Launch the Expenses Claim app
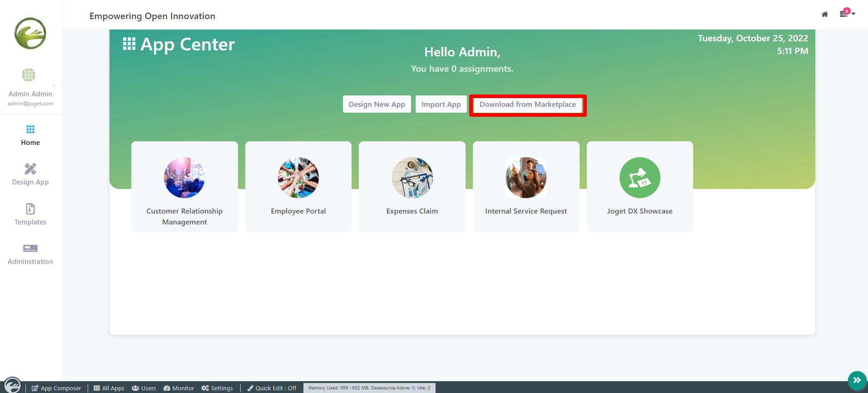 point(412,187)
